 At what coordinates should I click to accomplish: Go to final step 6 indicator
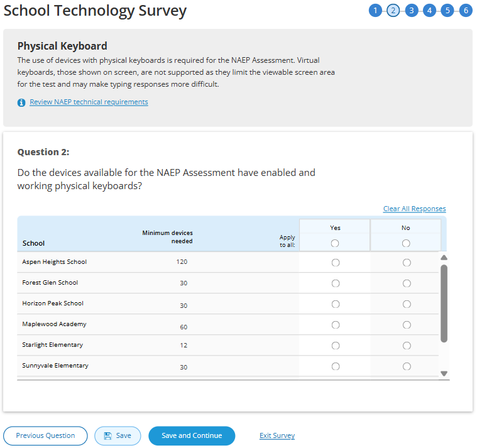pos(465,11)
